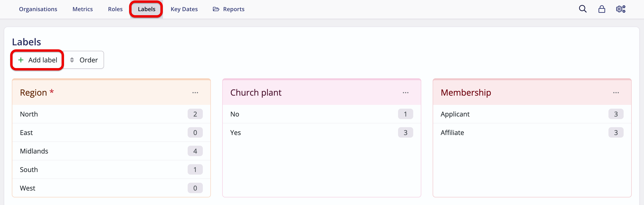Open the settings gear icon
The height and width of the screenshot is (205, 644).
(x=621, y=9)
